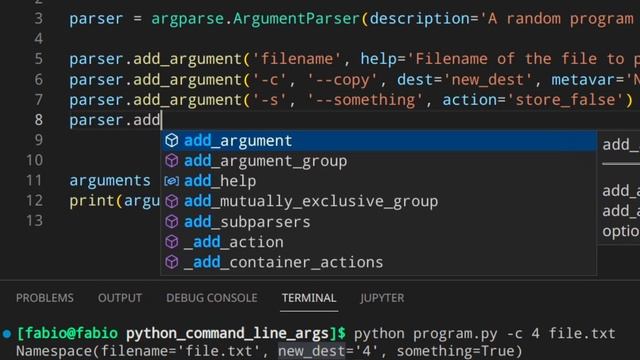Click 'metavar' keyword on line 6
Image resolution: width=640 pixels, height=360 pixels.
[x=583, y=80]
